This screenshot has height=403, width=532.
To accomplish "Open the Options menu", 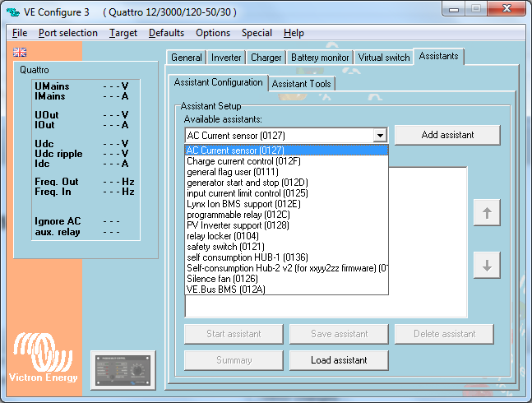I will coord(213,33).
